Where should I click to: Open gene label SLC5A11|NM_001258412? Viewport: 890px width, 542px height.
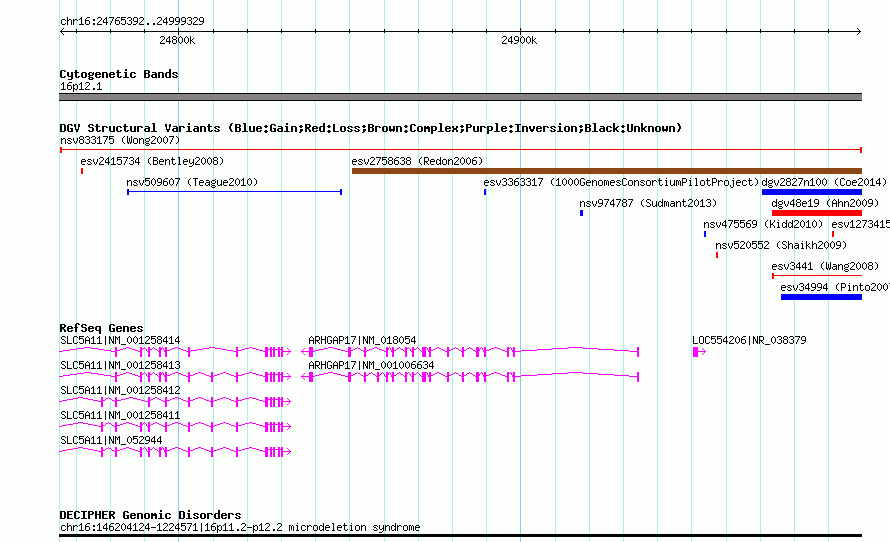120,390
